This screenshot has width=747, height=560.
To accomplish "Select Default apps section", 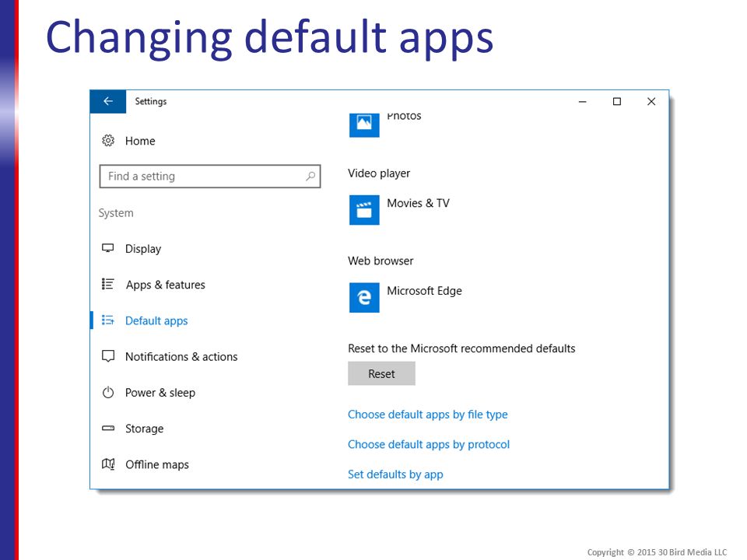I will tap(156, 321).
